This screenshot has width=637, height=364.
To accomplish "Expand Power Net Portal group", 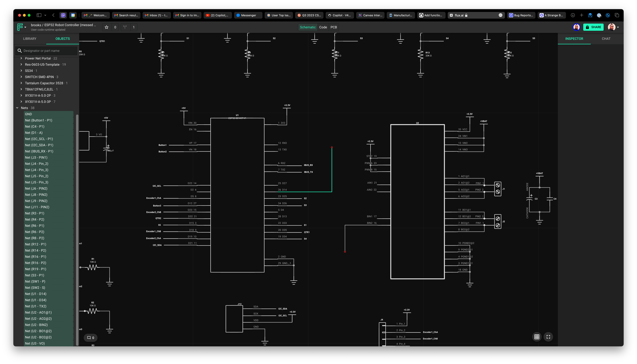I will (21, 58).
